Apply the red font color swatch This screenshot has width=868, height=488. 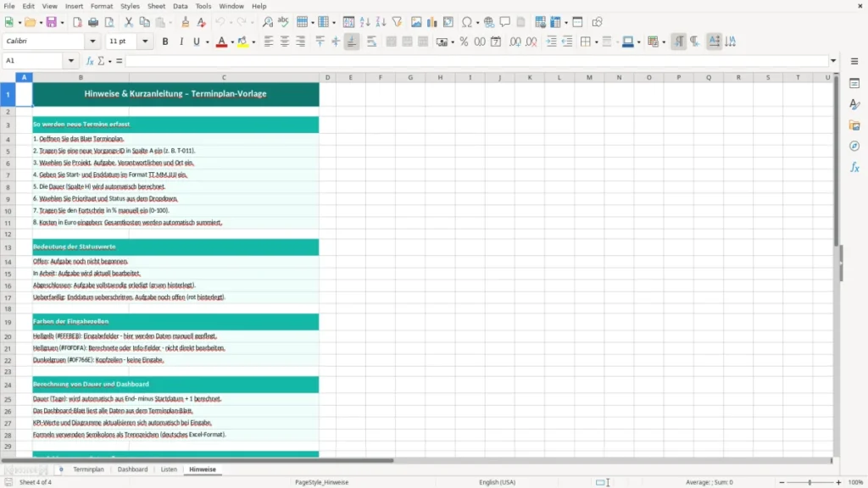click(221, 42)
